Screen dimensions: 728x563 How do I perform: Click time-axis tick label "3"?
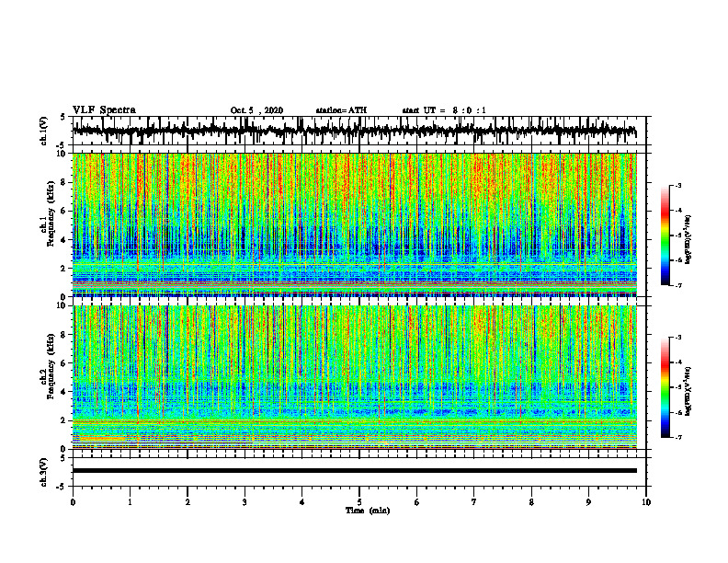pos(245,502)
